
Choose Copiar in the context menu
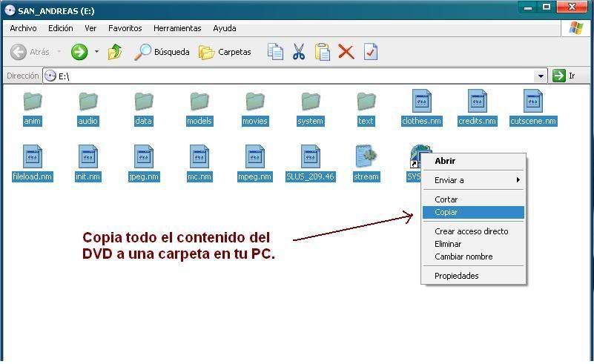coord(474,213)
